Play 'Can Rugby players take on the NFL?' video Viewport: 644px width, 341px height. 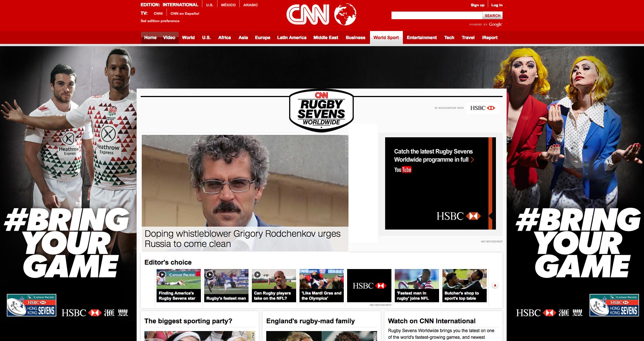[x=257, y=275]
